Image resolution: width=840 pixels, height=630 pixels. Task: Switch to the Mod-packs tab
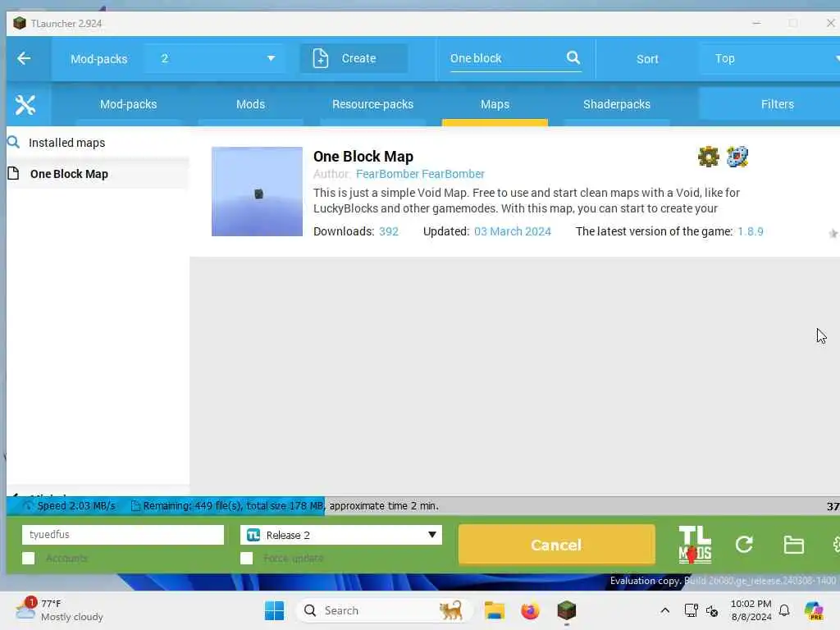tap(129, 104)
